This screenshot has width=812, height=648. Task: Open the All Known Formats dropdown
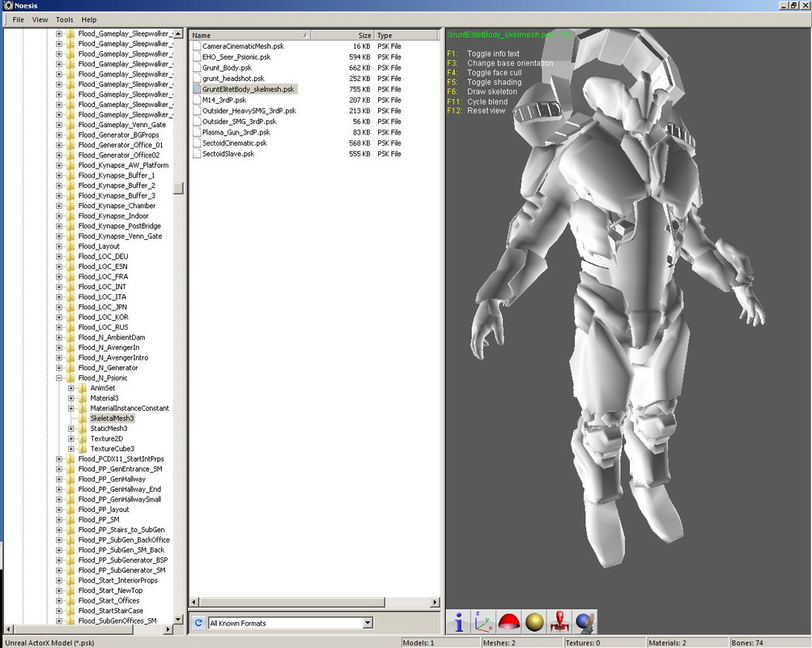point(368,623)
